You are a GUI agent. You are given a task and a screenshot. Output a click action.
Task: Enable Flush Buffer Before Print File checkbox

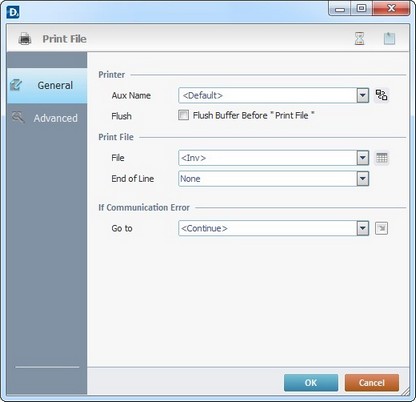(183, 115)
